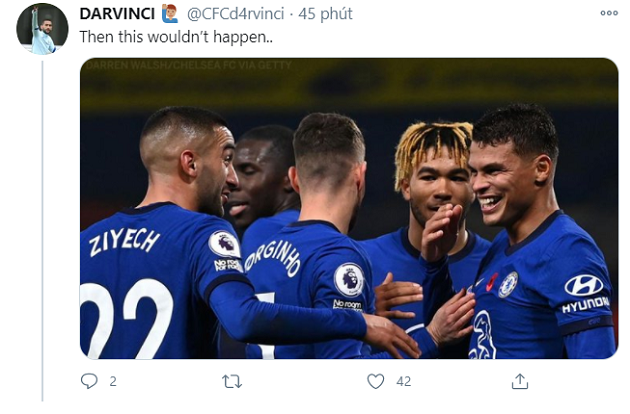The width and height of the screenshot is (630, 414).
Task: Retweet this post using the retweet icon
Action: click(x=232, y=381)
